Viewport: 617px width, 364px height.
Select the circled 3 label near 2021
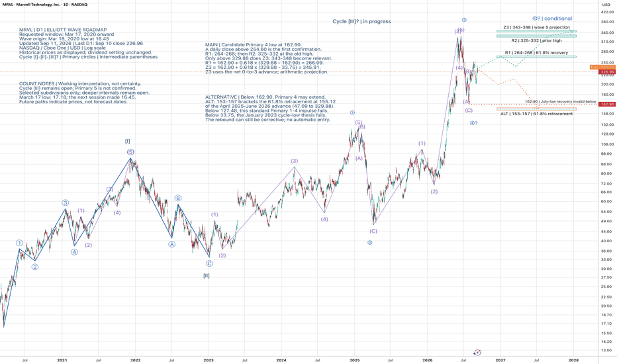pos(66,203)
